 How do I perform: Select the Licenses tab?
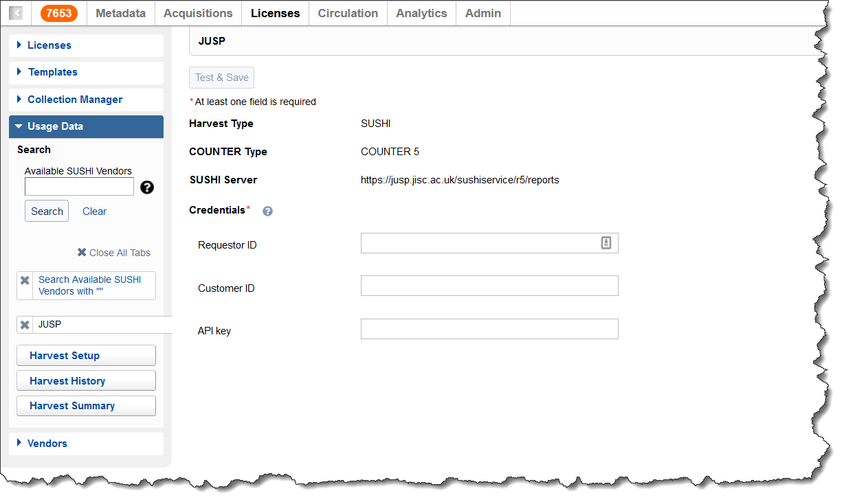pos(275,13)
